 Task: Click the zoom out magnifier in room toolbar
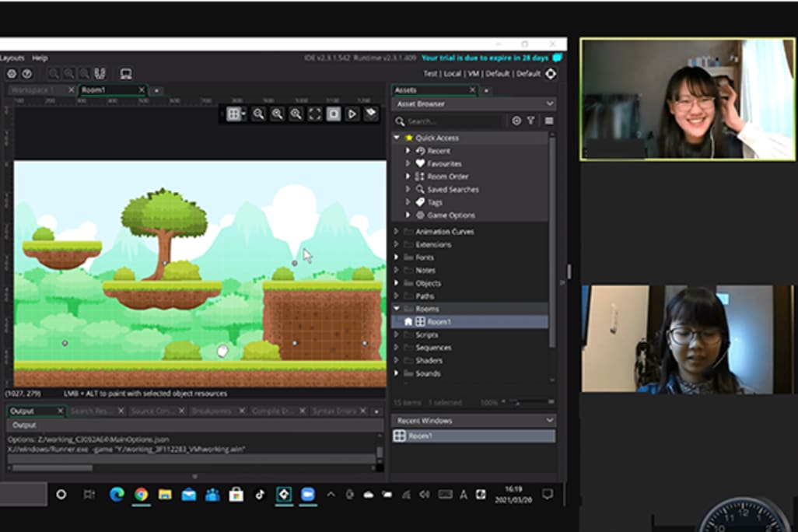(259, 114)
